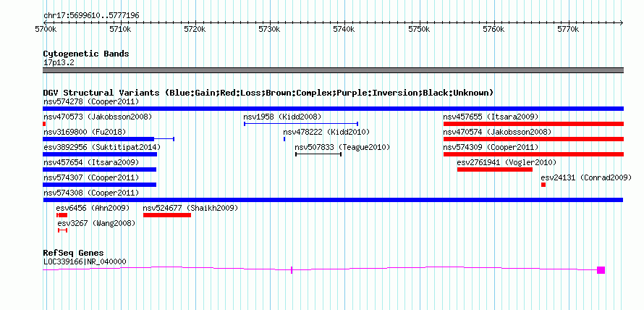Click the chr17:5699610..5777196 coordinate label
The width and height of the screenshot is (644, 310).
(x=92, y=16)
